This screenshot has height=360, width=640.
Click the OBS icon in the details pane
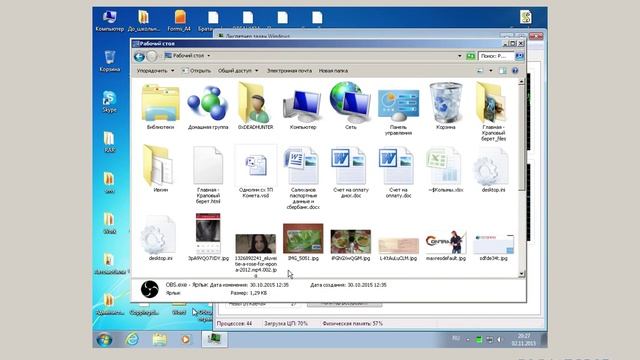[x=149, y=289]
